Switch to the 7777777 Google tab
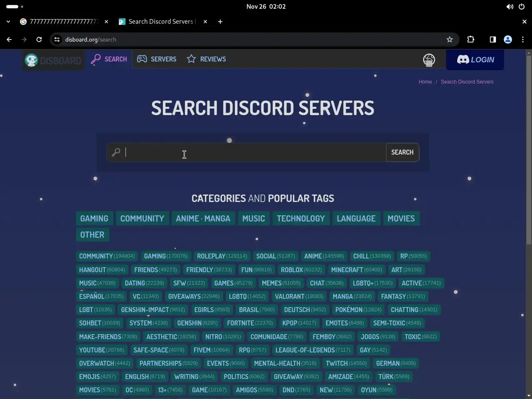The width and height of the screenshot is (532, 399). tap(64, 22)
